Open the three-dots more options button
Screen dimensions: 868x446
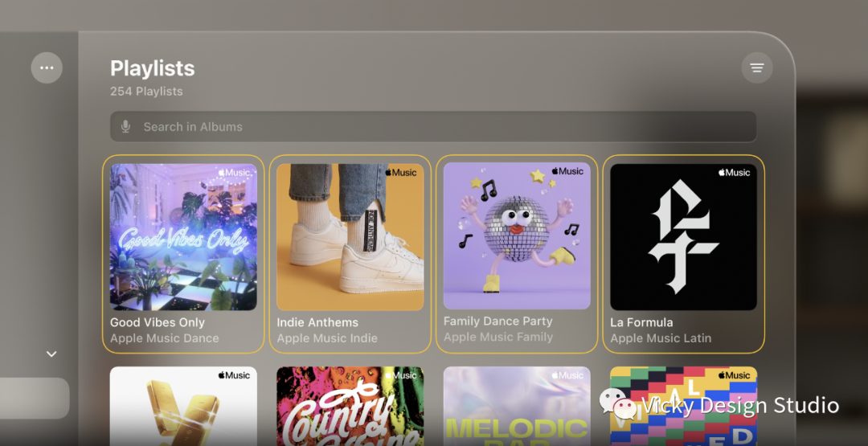click(x=47, y=68)
